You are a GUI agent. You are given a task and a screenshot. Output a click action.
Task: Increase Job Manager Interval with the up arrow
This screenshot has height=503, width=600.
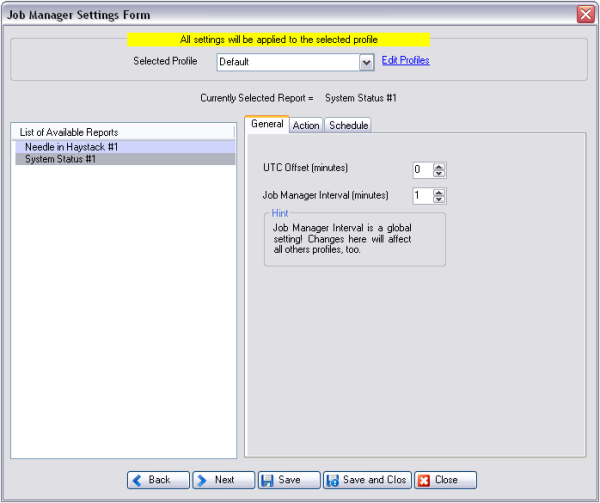point(439,192)
